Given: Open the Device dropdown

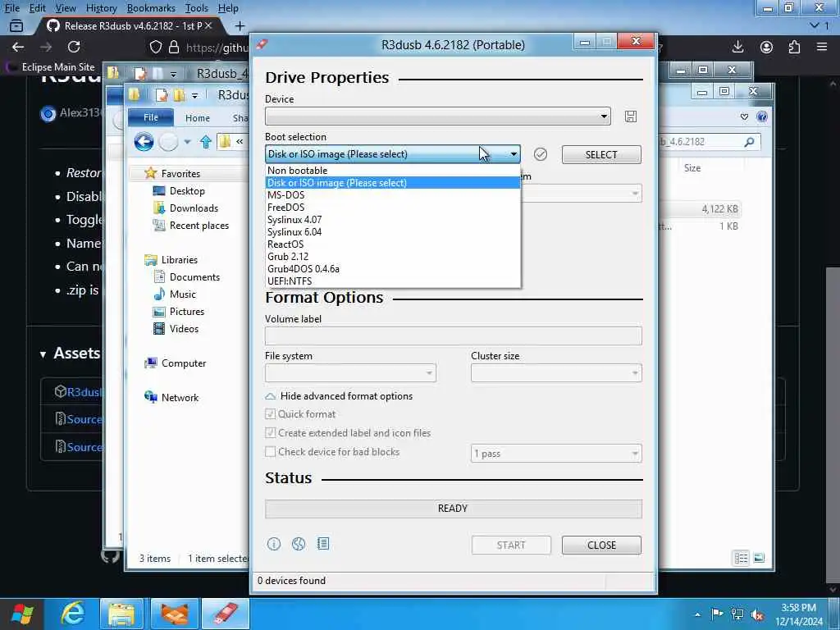Looking at the screenshot, I should [x=438, y=116].
